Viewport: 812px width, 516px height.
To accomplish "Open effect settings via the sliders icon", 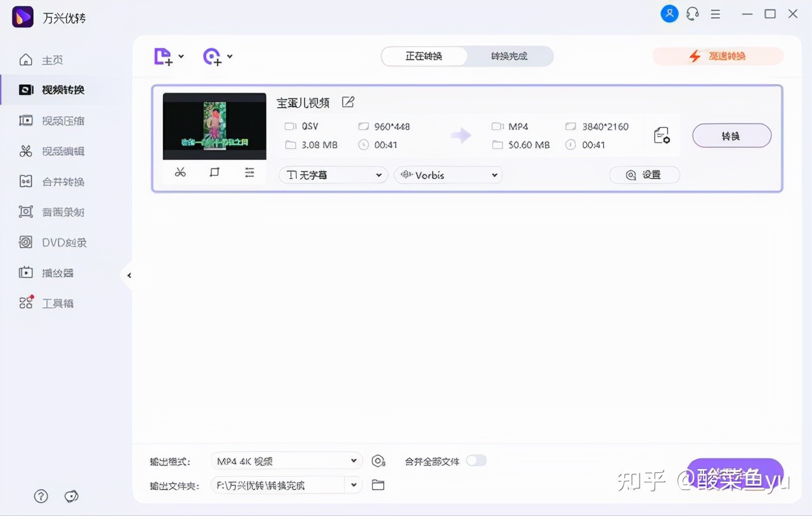I will (249, 172).
